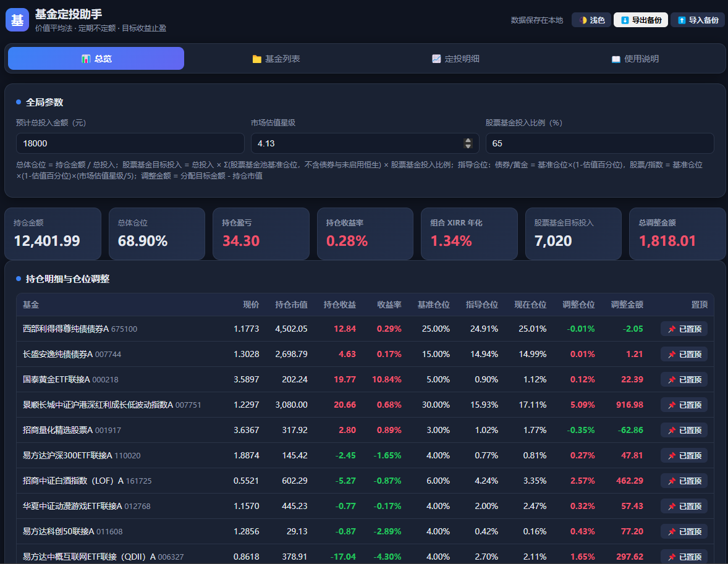Click the 导出备份 export button

click(641, 20)
